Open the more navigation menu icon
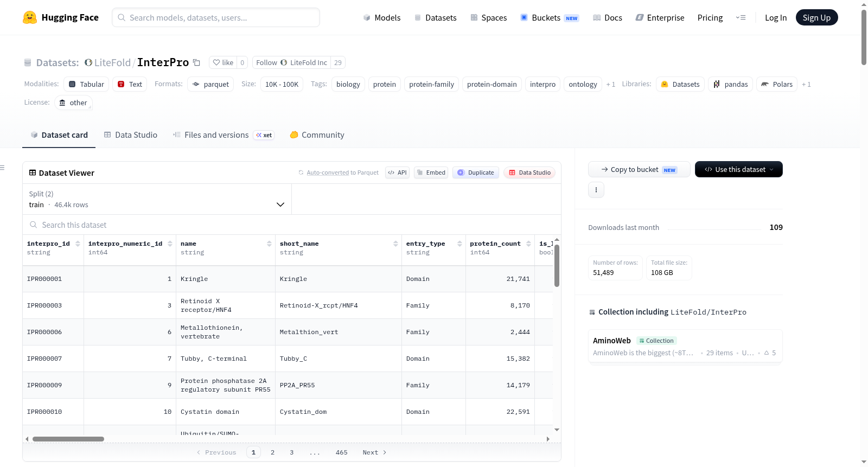The height and width of the screenshot is (467, 868). point(741,18)
